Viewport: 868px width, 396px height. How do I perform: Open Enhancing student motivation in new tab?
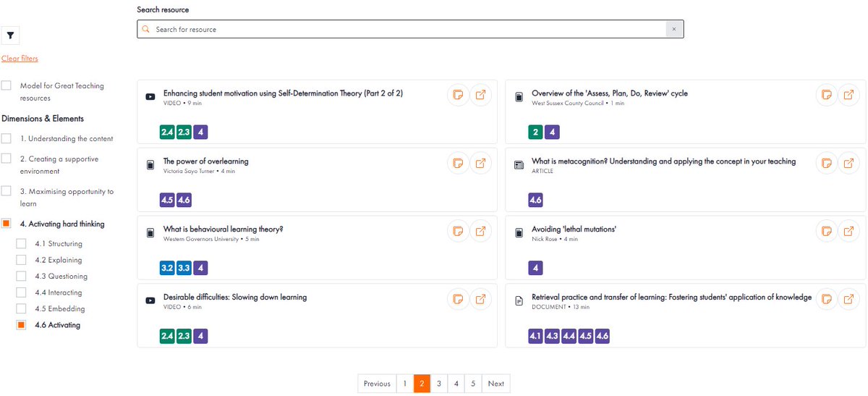click(480, 96)
